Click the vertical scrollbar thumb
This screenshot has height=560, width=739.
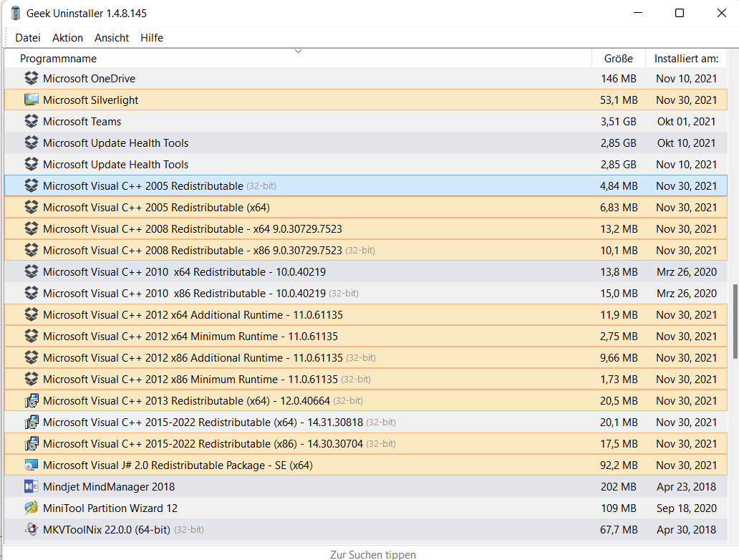point(735,322)
